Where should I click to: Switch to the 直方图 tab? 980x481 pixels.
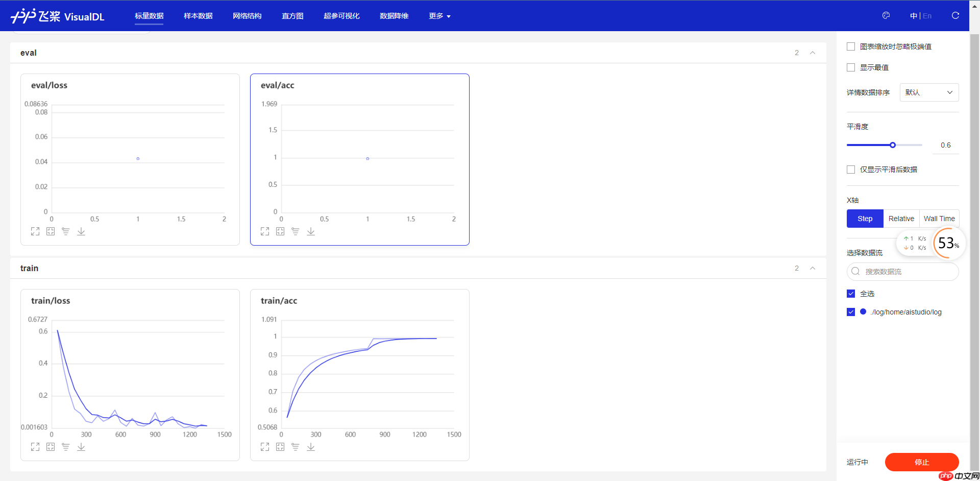click(292, 16)
